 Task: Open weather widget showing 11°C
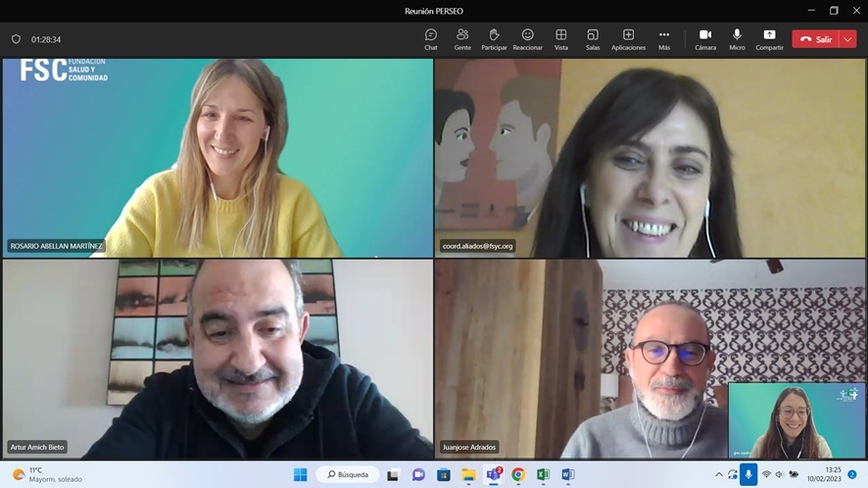coord(48,474)
